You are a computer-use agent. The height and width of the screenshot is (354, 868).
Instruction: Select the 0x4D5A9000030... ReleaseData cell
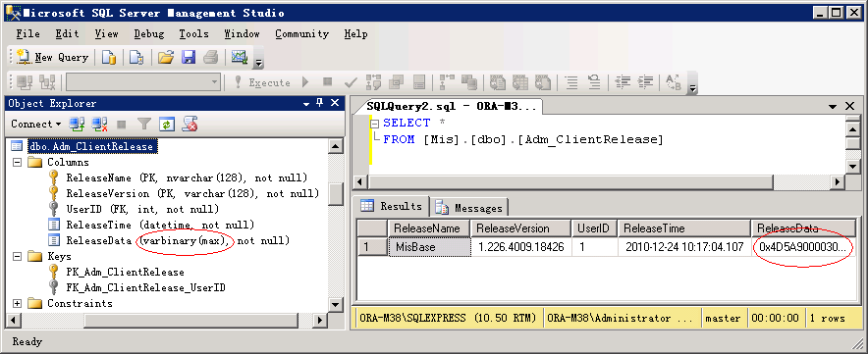(x=802, y=247)
